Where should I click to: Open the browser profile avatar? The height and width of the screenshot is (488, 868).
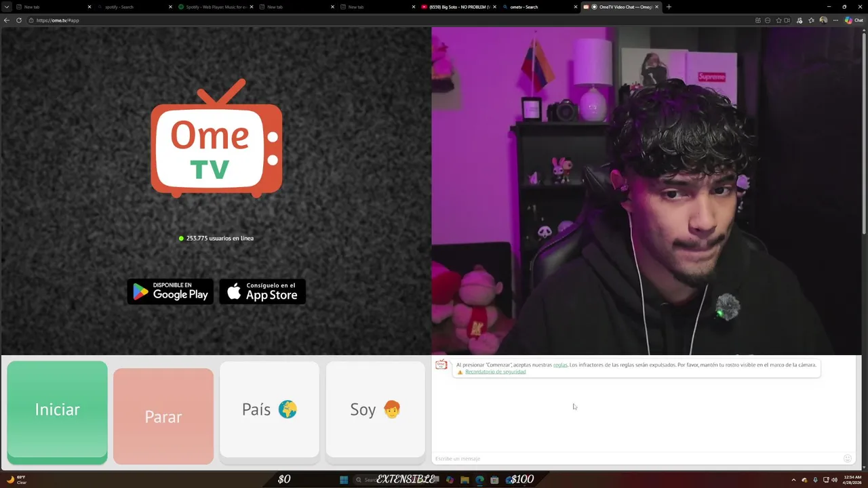click(823, 20)
